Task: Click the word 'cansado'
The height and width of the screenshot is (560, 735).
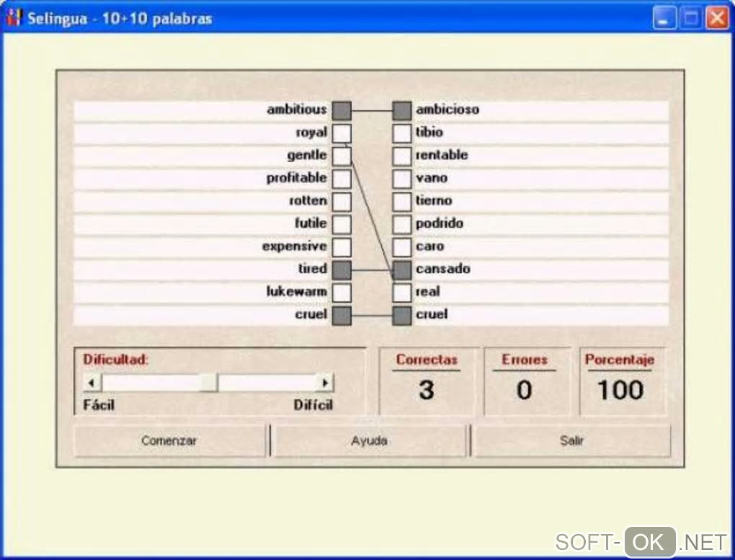Action: (x=443, y=269)
